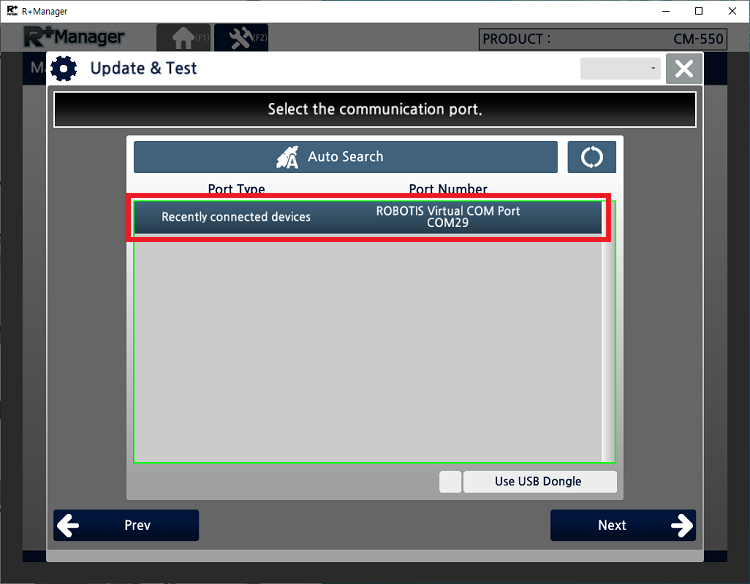Click the PRODUCT CM-550 field
The width and height of the screenshot is (750, 584).
603,40
